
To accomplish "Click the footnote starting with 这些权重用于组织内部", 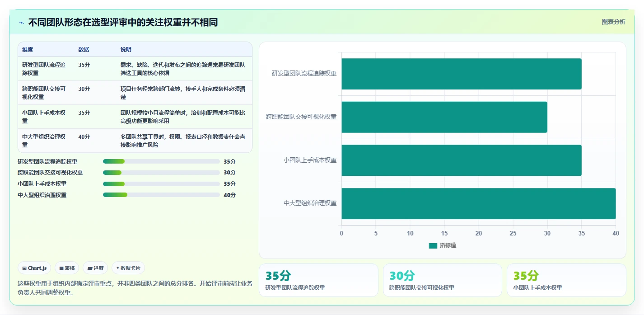I will [135, 288].
